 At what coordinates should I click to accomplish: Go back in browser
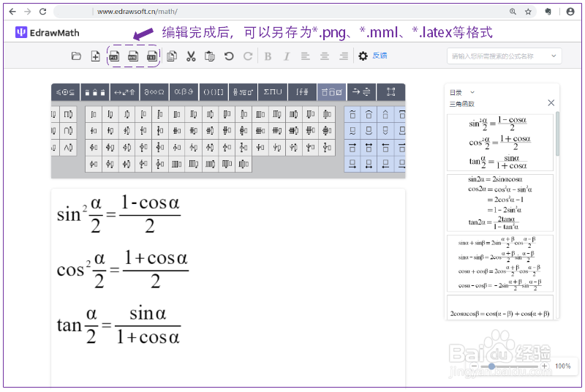pyautogui.click(x=12, y=12)
